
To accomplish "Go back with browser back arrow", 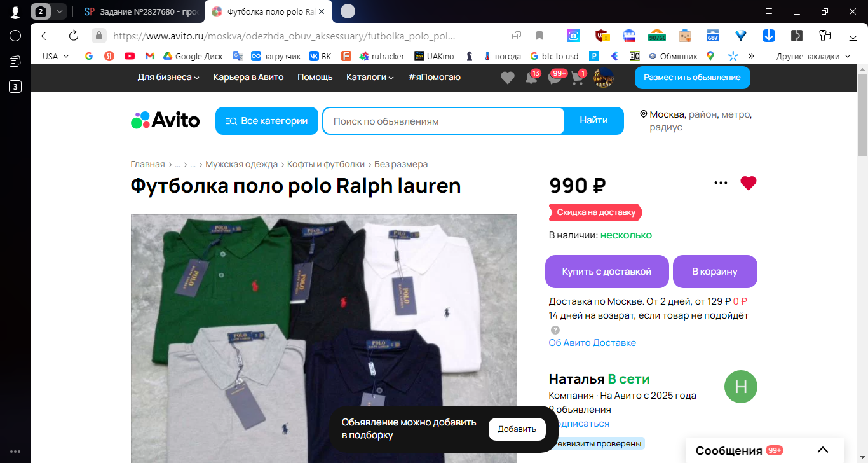I will click(x=46, y=36).
